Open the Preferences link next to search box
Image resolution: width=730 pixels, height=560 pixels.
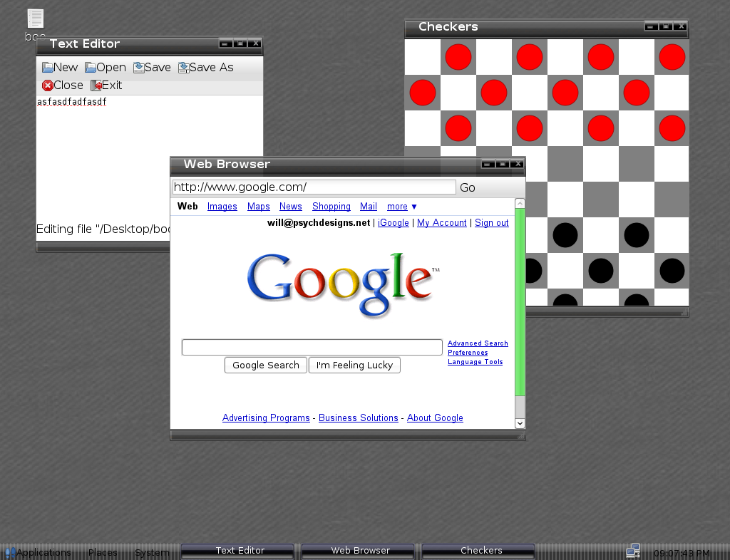[468, 353]
